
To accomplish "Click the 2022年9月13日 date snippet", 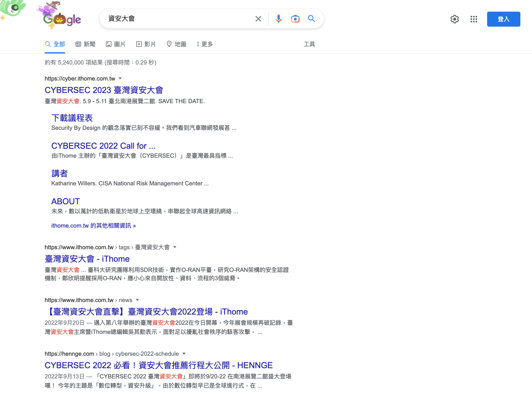I will point(64,377).
